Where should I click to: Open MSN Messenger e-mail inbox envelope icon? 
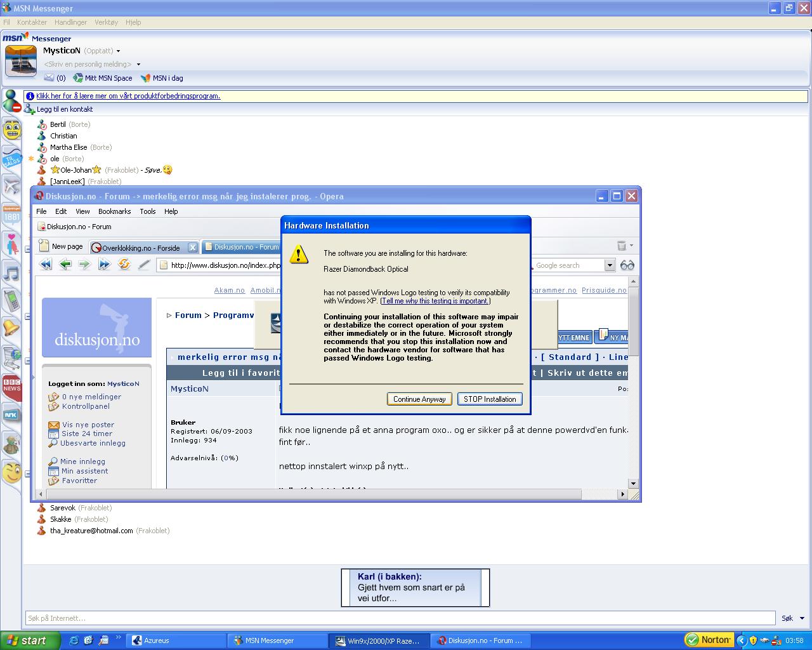tap(49, 77)
